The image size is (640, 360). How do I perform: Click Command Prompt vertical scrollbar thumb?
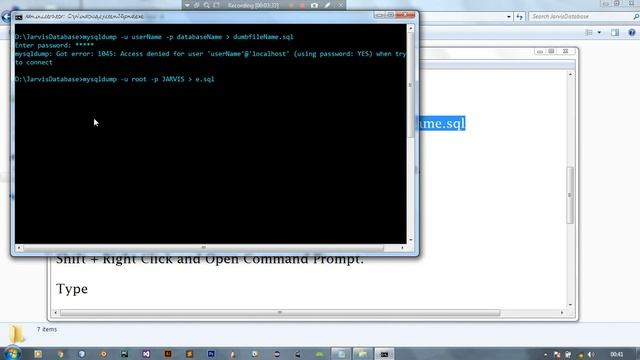411,84
